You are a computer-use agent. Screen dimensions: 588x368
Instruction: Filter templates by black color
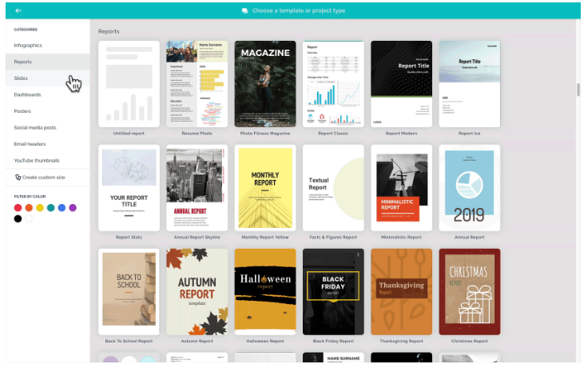(x=18, y=219)
